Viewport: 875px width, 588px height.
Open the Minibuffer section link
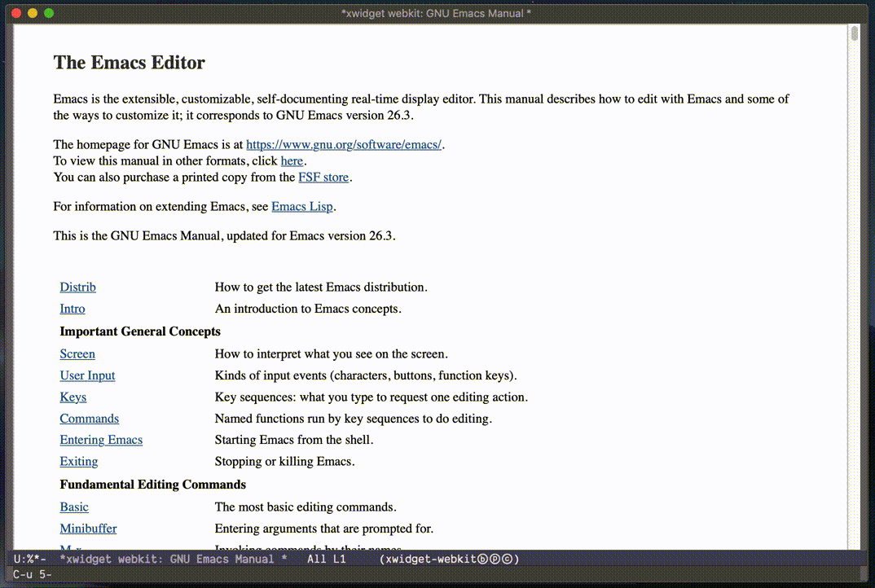pos(88,529)
